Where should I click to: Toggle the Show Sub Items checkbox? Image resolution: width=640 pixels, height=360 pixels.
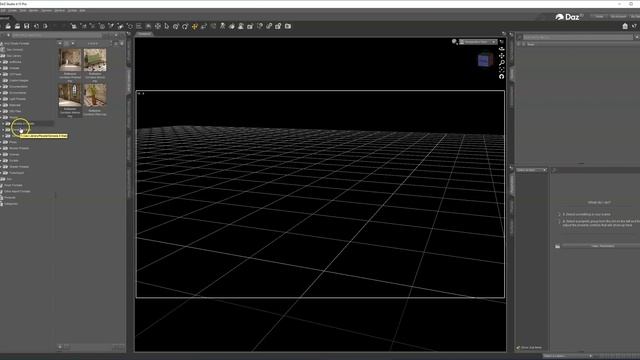pyautogui.click(x=518, y=348)
